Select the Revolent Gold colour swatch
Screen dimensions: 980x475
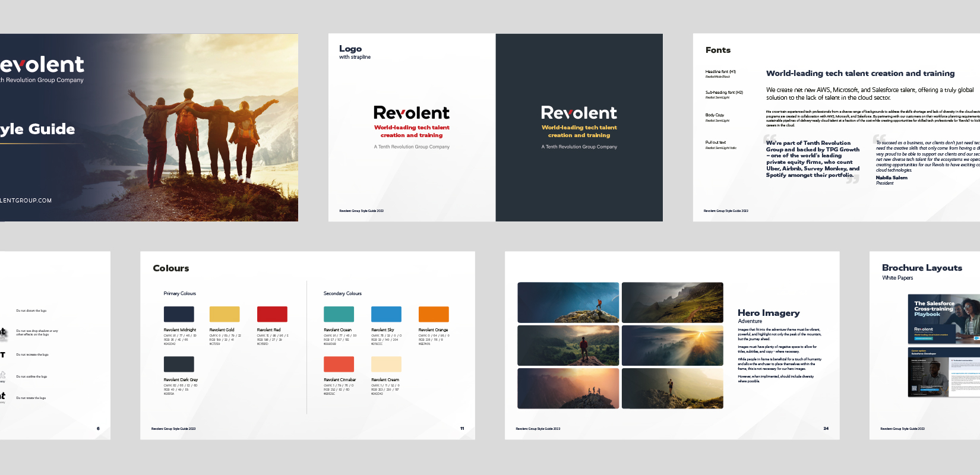point(225,314)
